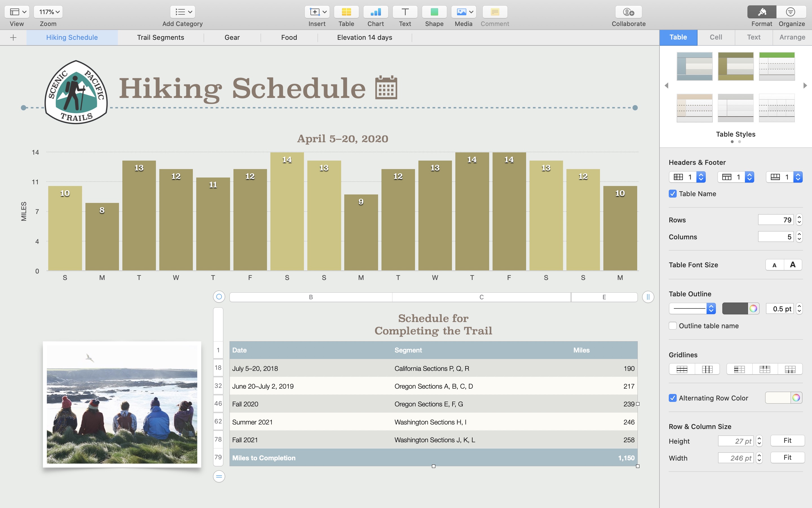Open the outline color wheel picker

click(754, 308)
